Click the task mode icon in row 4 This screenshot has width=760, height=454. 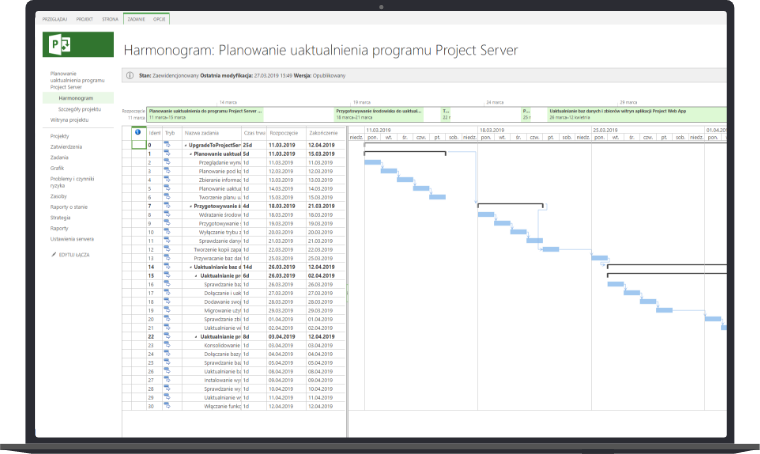point(167,180)
